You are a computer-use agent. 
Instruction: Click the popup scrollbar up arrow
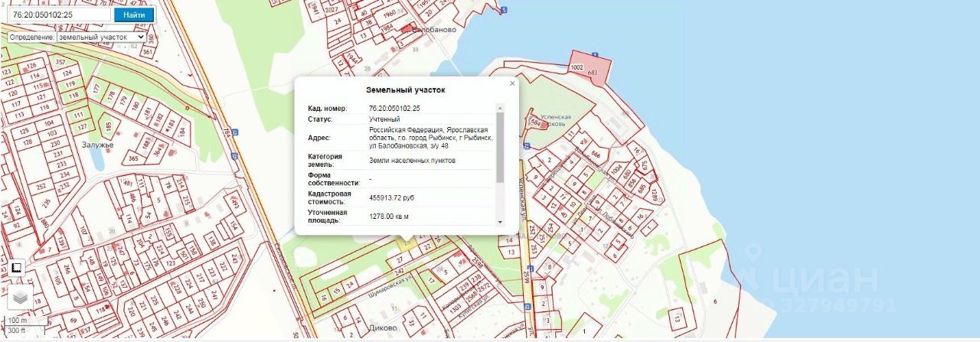501,108
